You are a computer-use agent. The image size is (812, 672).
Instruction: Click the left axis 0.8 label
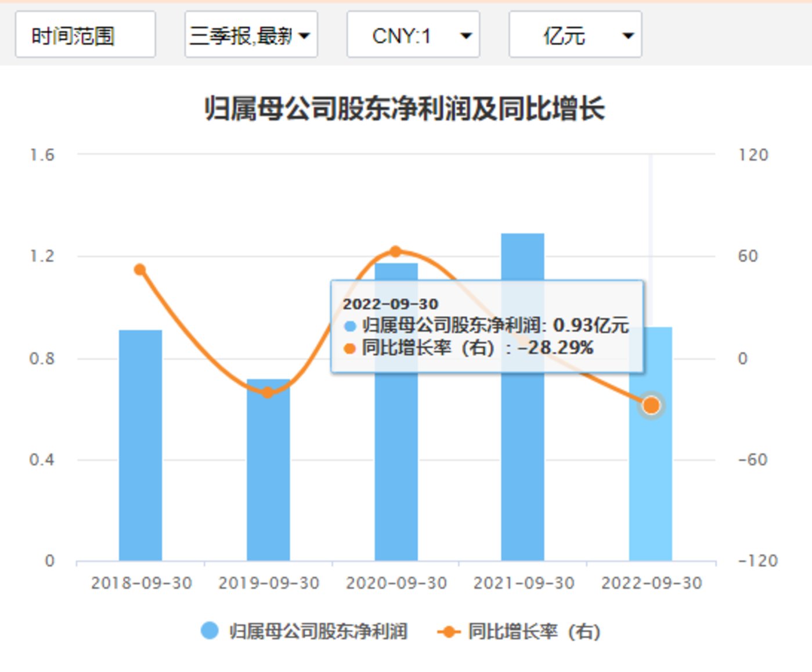pos(42,359)
